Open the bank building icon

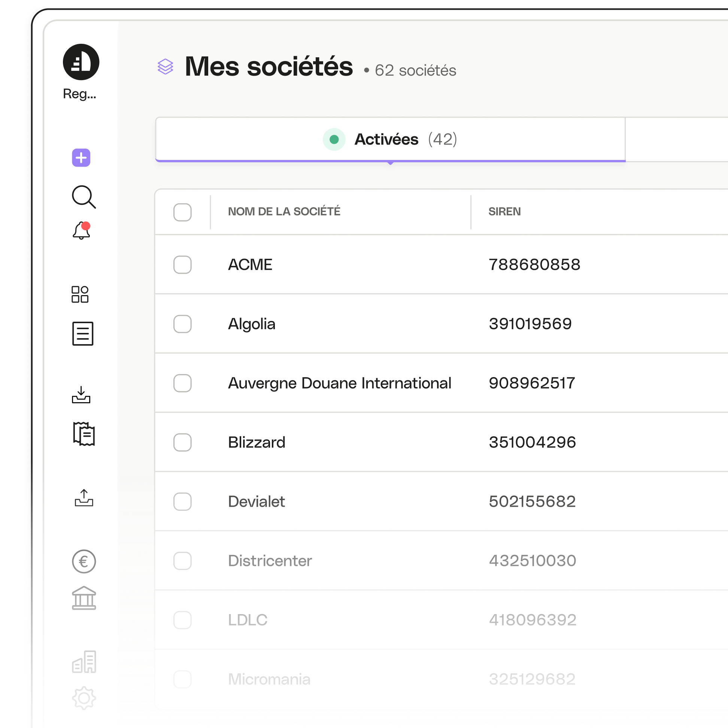coord(84,598)
